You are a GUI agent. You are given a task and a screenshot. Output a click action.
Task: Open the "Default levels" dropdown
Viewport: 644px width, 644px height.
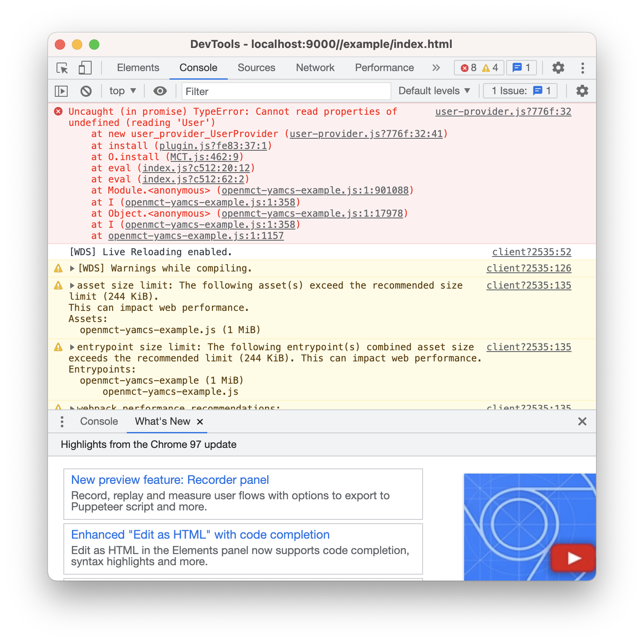[433, 91]
